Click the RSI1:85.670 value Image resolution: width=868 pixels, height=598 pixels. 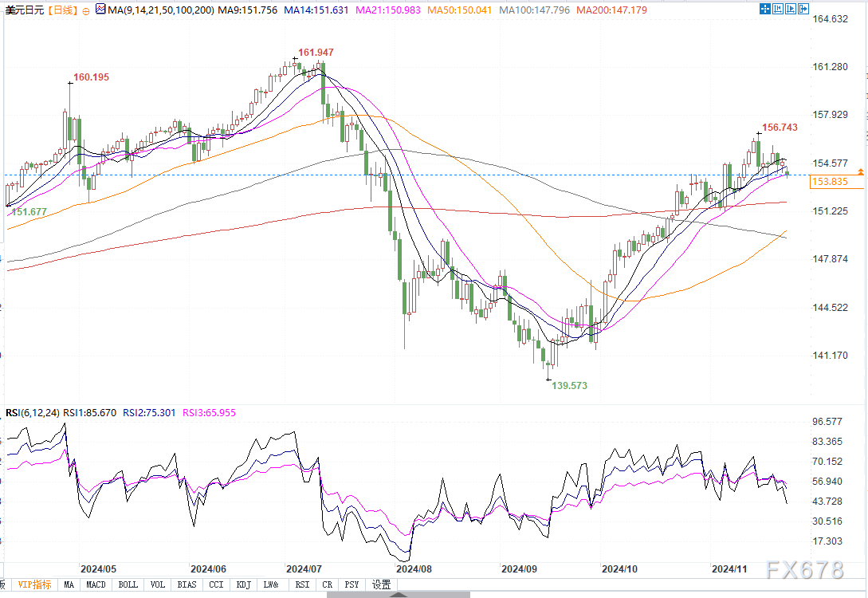tap(90, 412)
